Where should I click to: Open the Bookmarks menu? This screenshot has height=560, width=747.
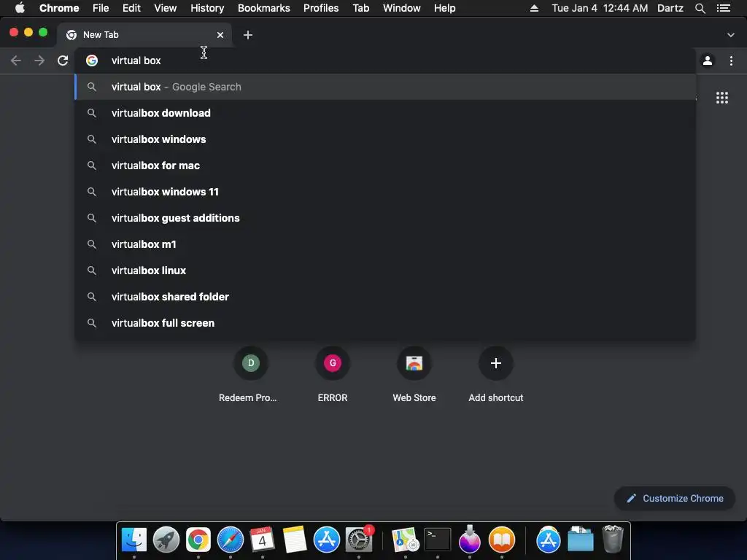[263, 8]
